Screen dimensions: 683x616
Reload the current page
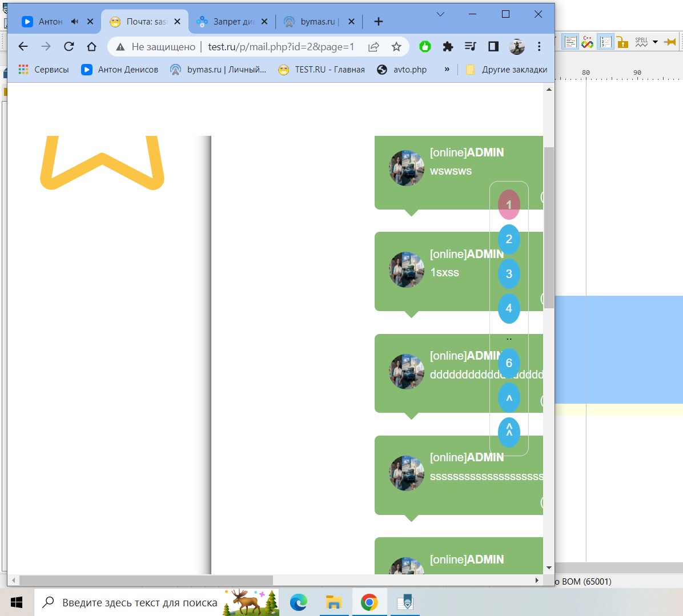[69, 47]
